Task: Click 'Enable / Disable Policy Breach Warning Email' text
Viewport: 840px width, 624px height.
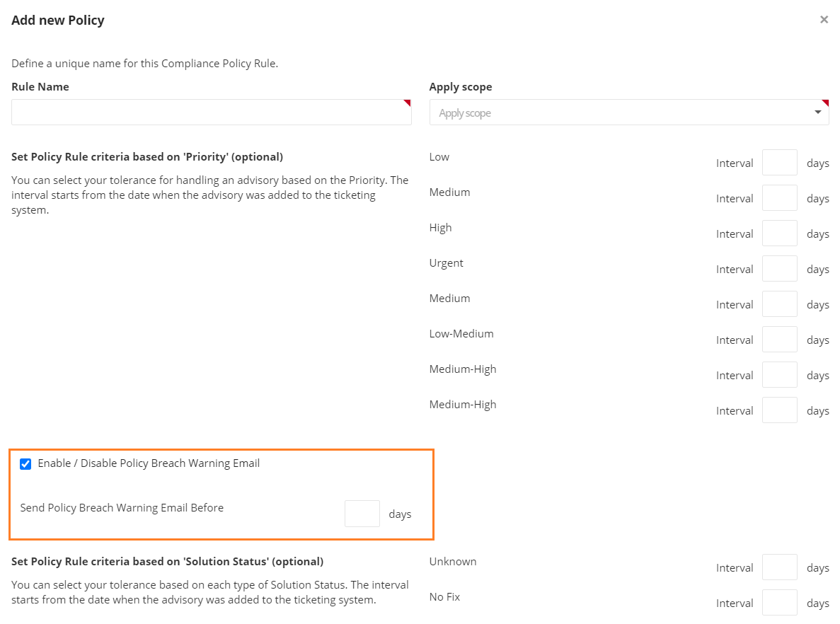Action: click(x=149, y=463)
